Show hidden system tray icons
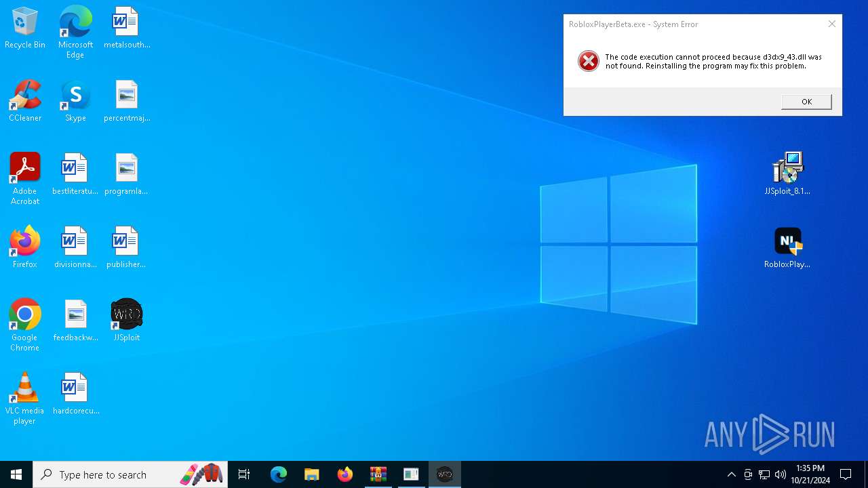 pyautogui.click(x=731, y=474)
